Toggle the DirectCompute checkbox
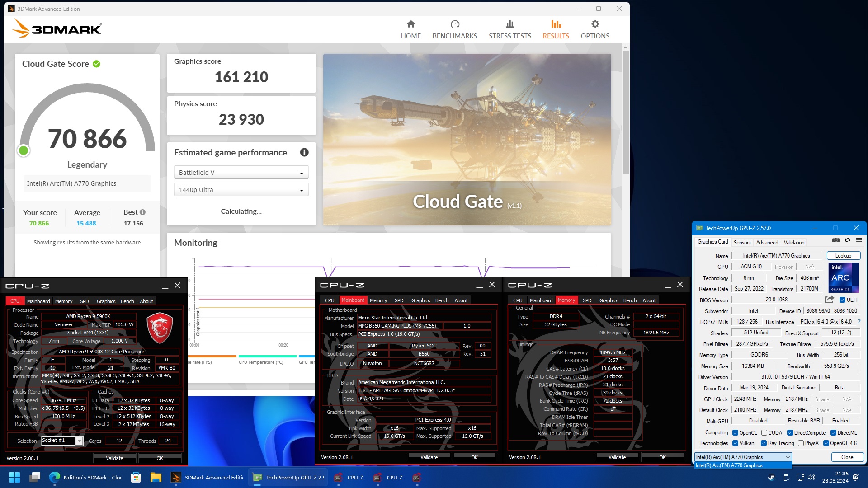868x488 pixels. 790,433
